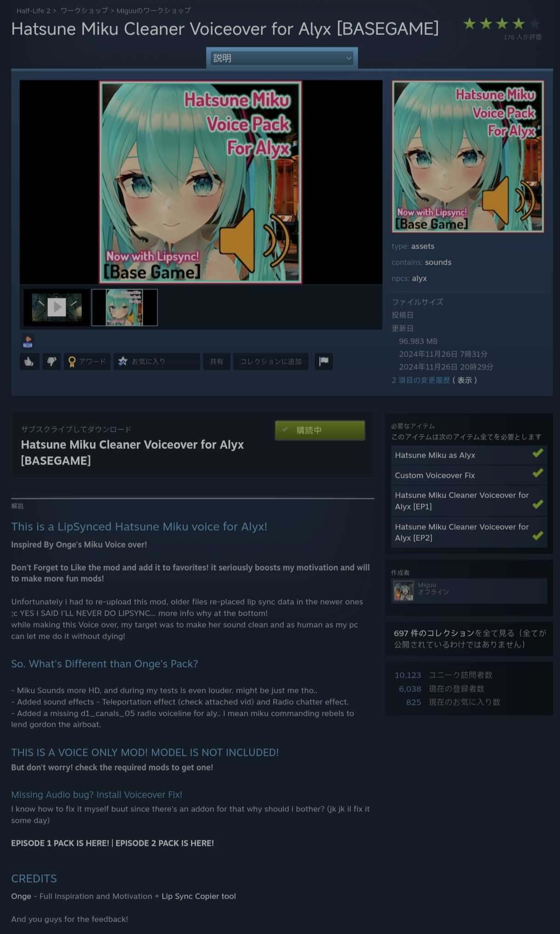The image size is (560, 934).
Task: Give an award with the ribbon icon
Action: [87, 362]
